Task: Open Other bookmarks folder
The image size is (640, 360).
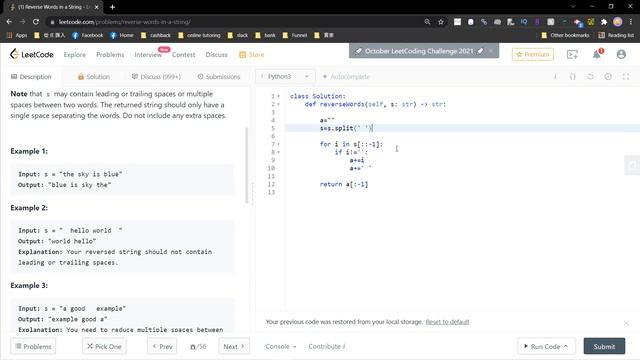Action: click(565, 36)
